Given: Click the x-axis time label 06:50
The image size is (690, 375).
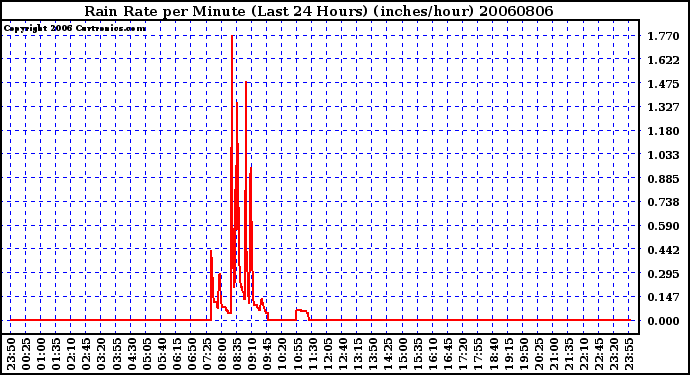Looking at the screenshot, I should coord(192,354).
